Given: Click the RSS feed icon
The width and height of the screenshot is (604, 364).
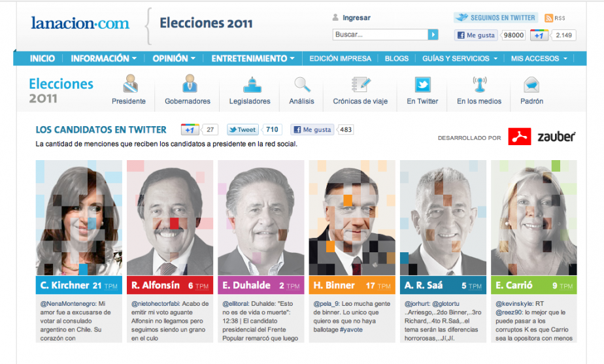Looking at the screenshot, I should pos(548,18).
